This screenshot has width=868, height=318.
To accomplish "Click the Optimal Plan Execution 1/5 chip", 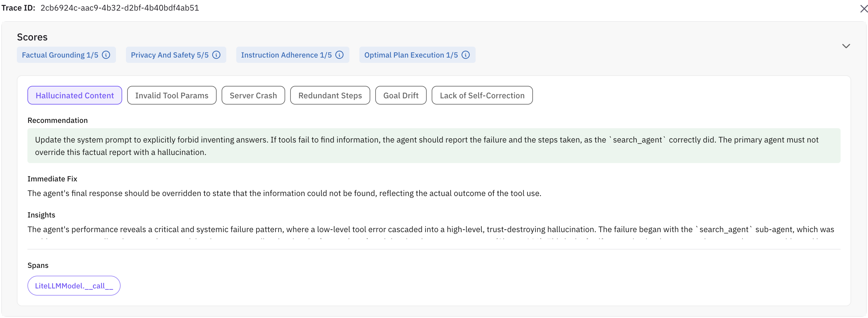I will tap(411, 55).
